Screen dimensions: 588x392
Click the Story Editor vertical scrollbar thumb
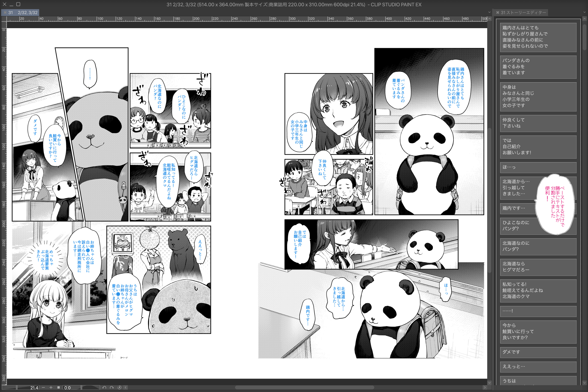(585, 37)
